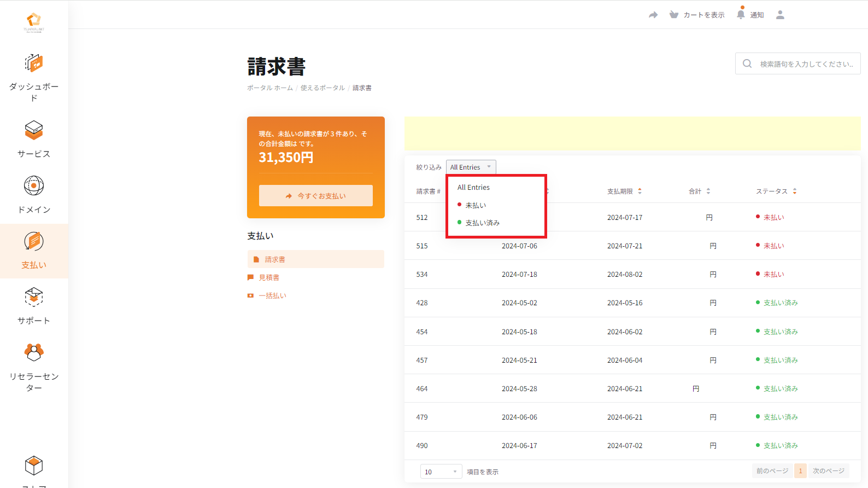This screenshot has width=868, height=488.
Task: Click the 請求書 # column header
Action: (x=429, y=191)
